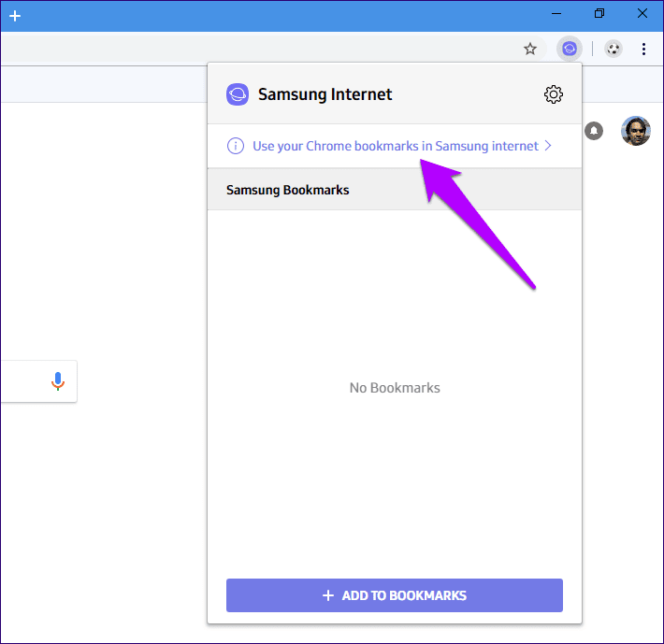
Task: Click the 'Samsung Internet' popup title
Action: pos(325,94)
